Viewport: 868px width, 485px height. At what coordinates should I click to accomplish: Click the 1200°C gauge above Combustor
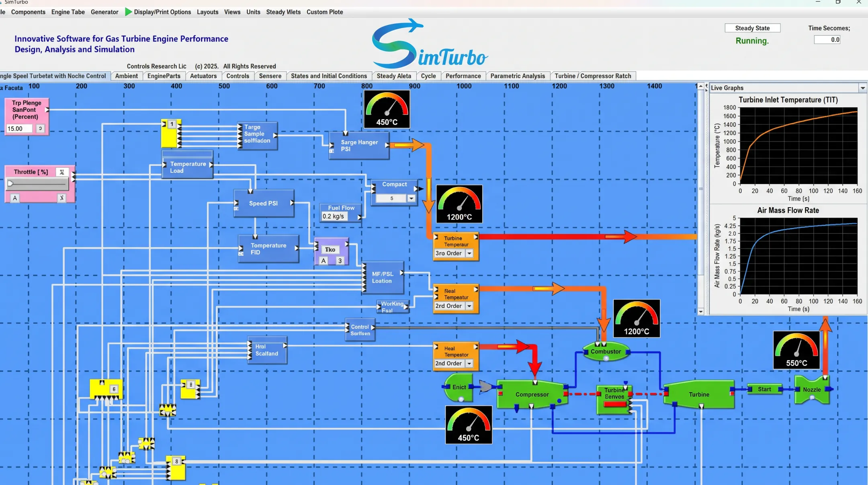(637, 318)
